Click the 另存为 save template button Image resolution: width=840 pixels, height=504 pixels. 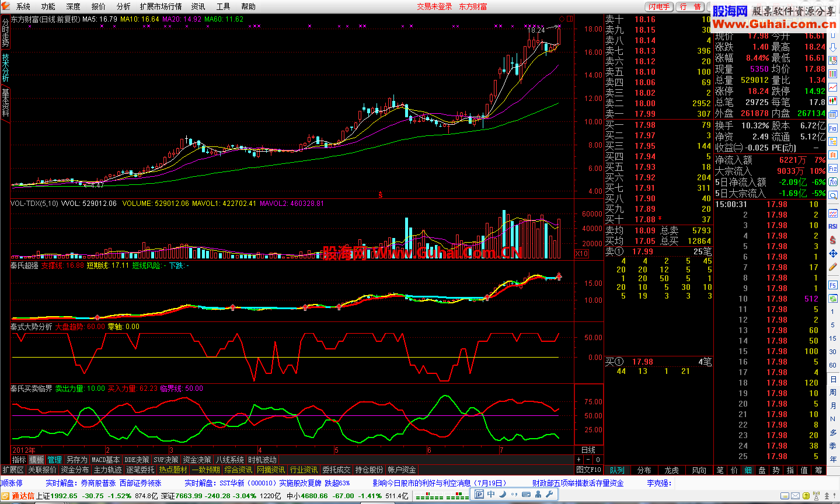[x=76, y=460]
